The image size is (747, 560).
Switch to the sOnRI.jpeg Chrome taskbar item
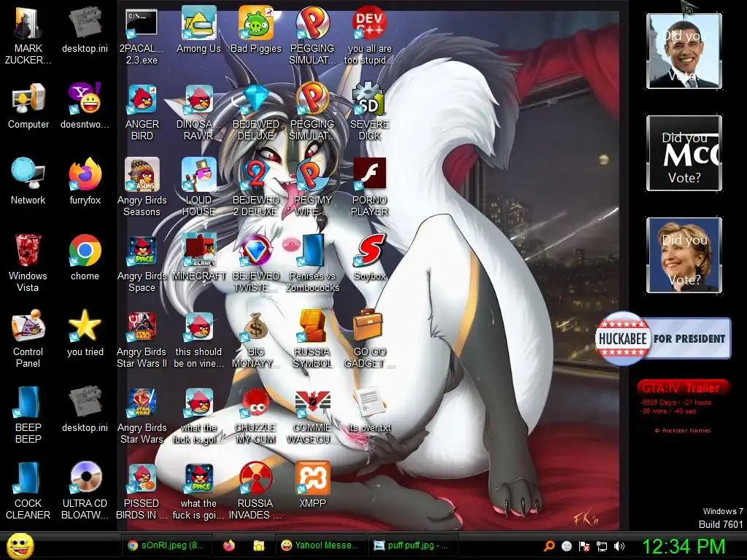[167, 545]
